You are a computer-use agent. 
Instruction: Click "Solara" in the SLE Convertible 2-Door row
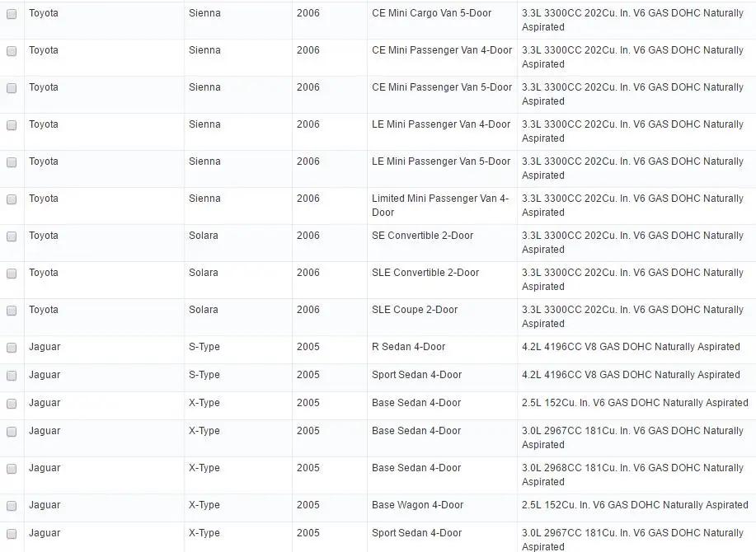(x=204, y=273)
